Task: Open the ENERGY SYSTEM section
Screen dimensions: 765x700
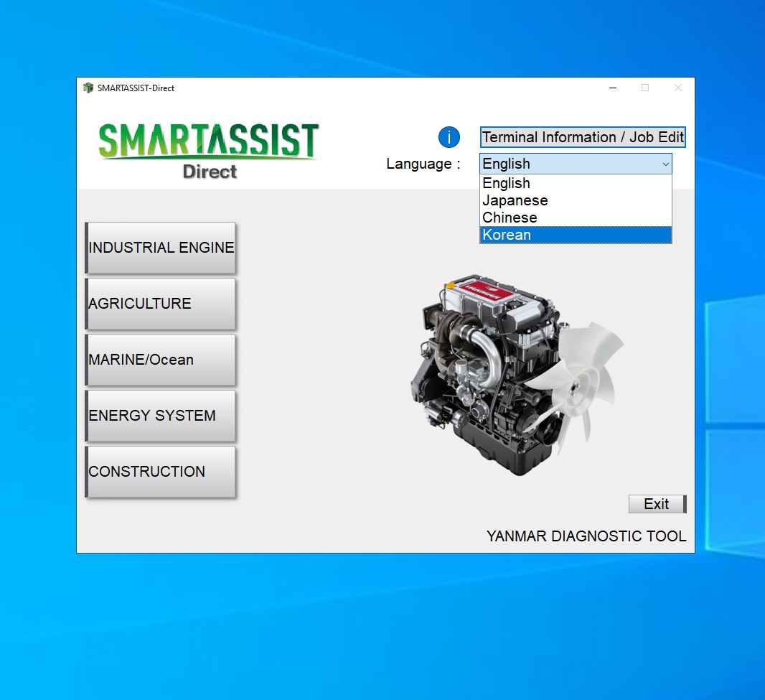Action: [x=160, y=416]
